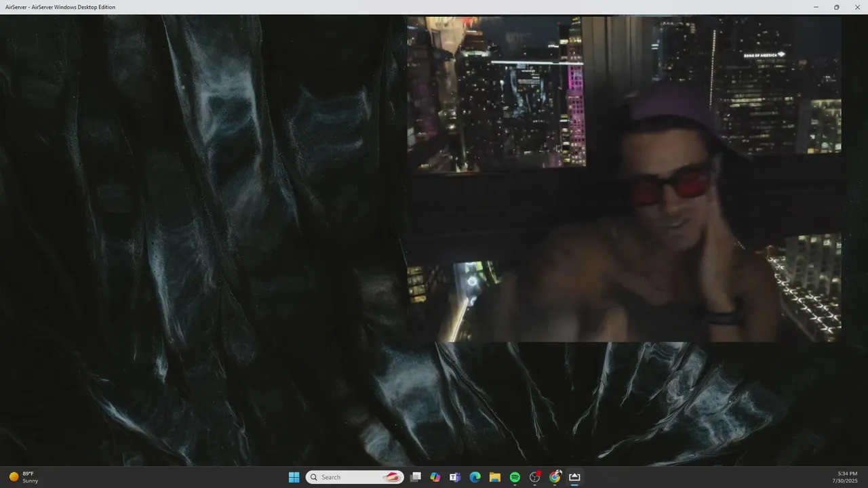Maximize the AirServer window
868x488 pixels.
836,7
